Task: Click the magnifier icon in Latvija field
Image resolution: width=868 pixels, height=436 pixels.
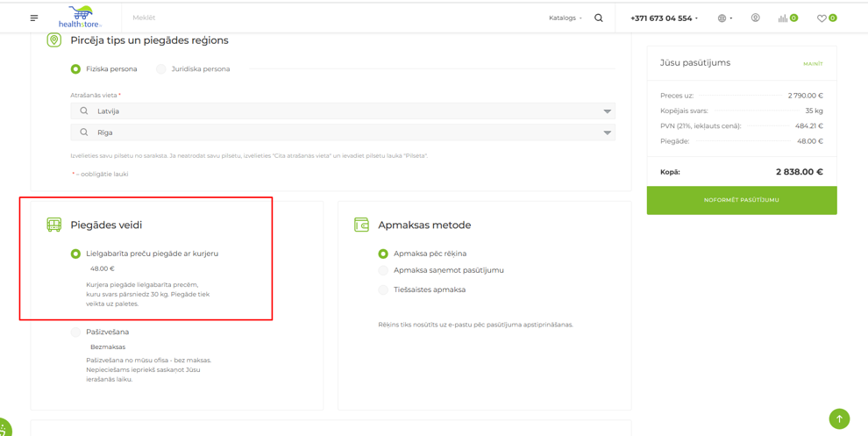Action: click(84, 111)
